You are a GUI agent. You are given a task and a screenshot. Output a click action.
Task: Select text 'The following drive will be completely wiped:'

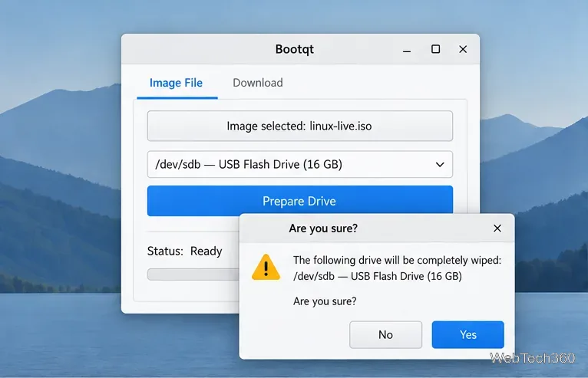pyautogui.click(x=397, y=260)
